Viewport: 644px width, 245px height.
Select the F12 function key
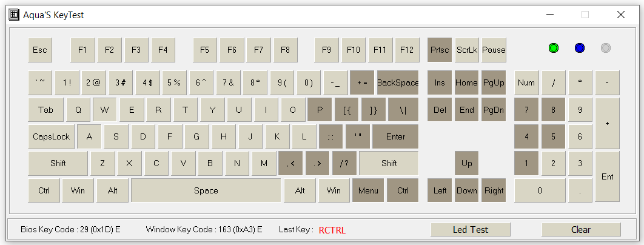point(407,50)
